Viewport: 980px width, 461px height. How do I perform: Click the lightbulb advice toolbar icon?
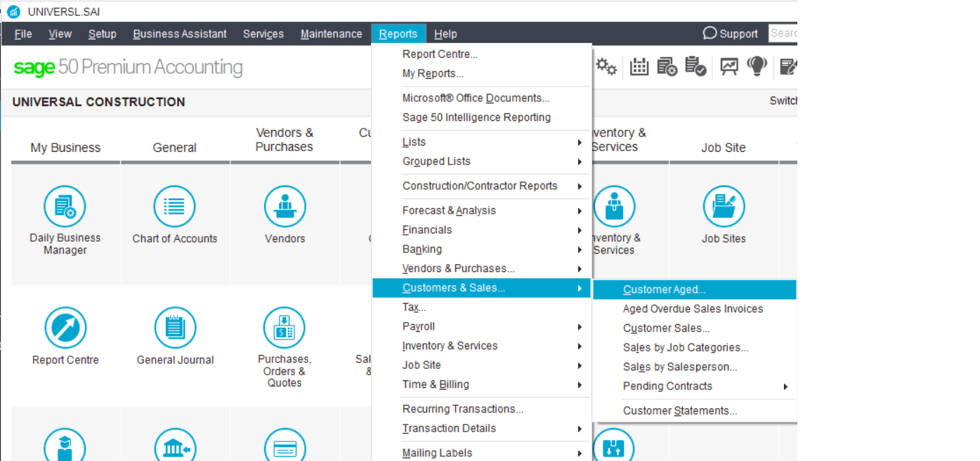[757, 67]
